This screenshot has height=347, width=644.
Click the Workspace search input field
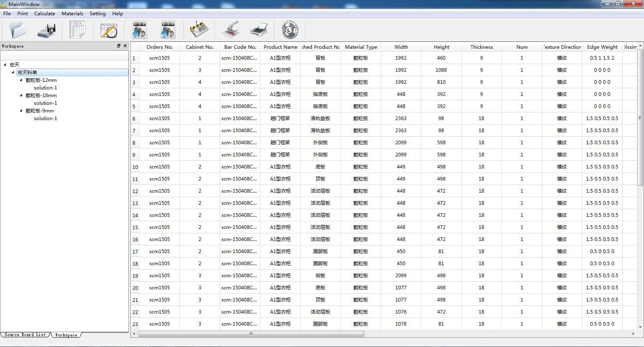(x=64, y=56)
